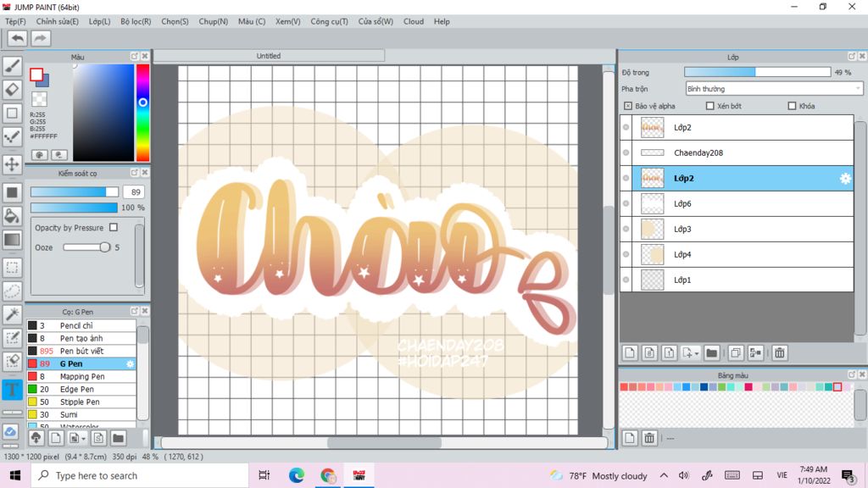
Task: Open the Lớp(L) menu
Action: pos(100,21)
